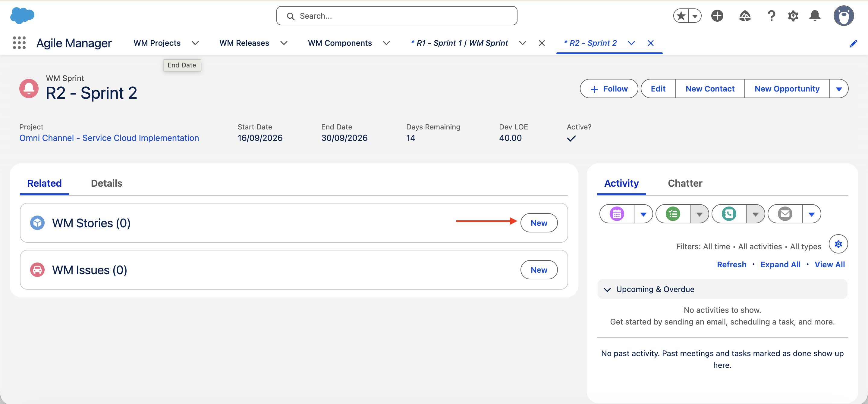This screenshot has width=868, height=404.
Task: Click the Email envelope icon
Action: pyautogui.click(x=785, y=214)
